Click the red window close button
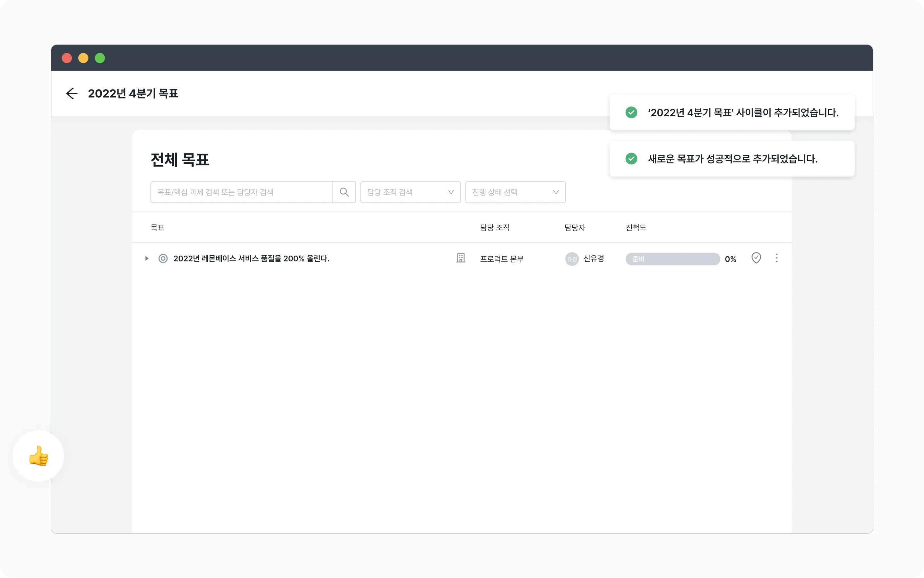The image size is (924, 578). click(67, 58)
